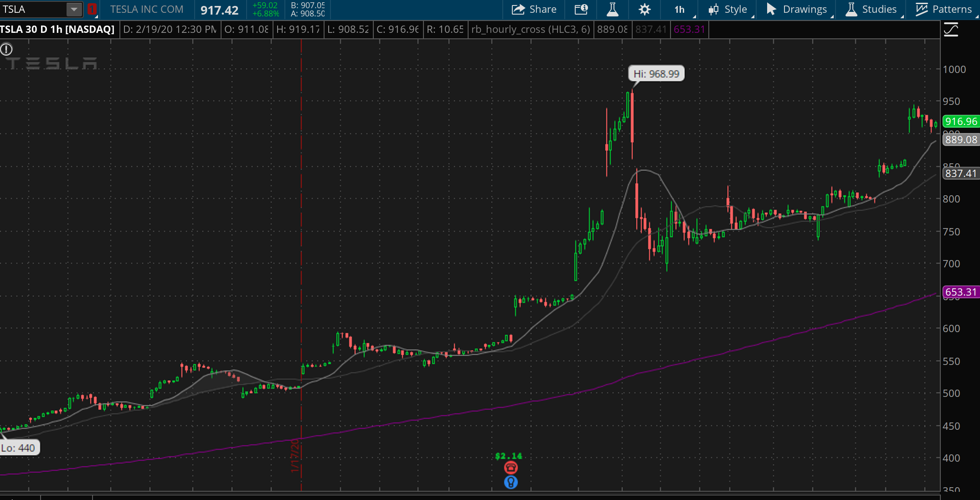
Task: Click the drawing tool icon above price axis
Action: (x=951, y=30)
